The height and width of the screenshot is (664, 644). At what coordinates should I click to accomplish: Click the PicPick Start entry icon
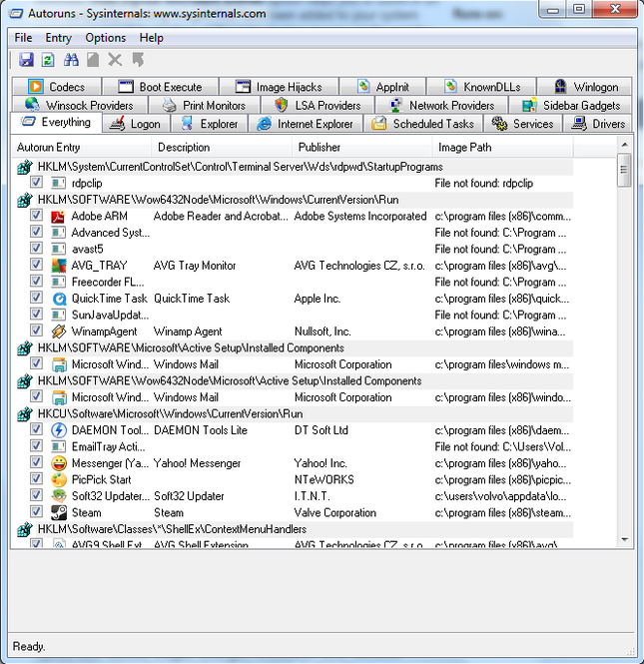click(x=59, y=480)
